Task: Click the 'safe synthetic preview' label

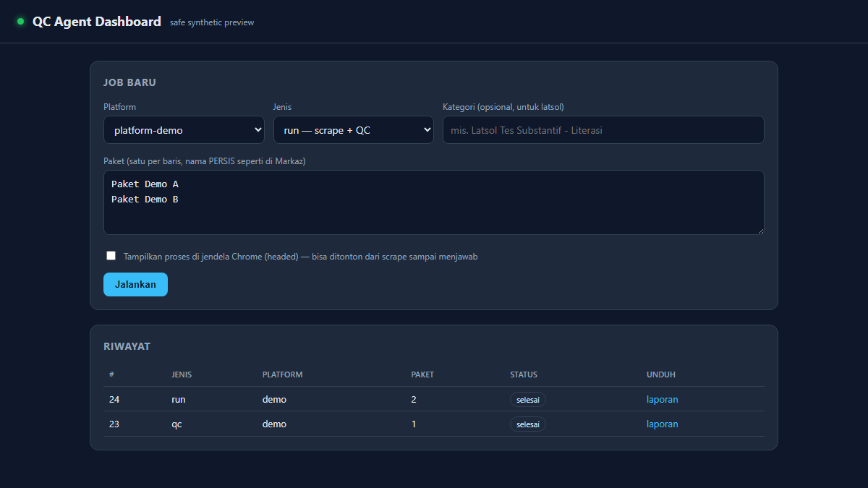Action: click(212, 22)
